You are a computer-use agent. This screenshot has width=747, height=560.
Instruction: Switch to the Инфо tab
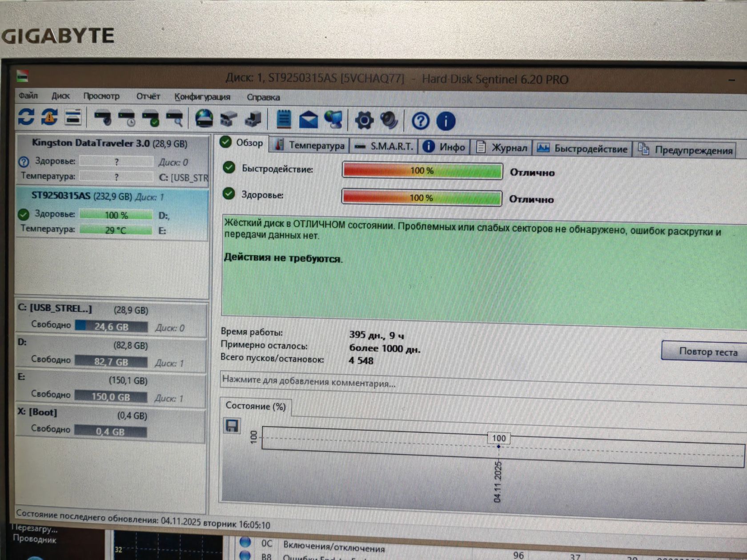point(444,146)
